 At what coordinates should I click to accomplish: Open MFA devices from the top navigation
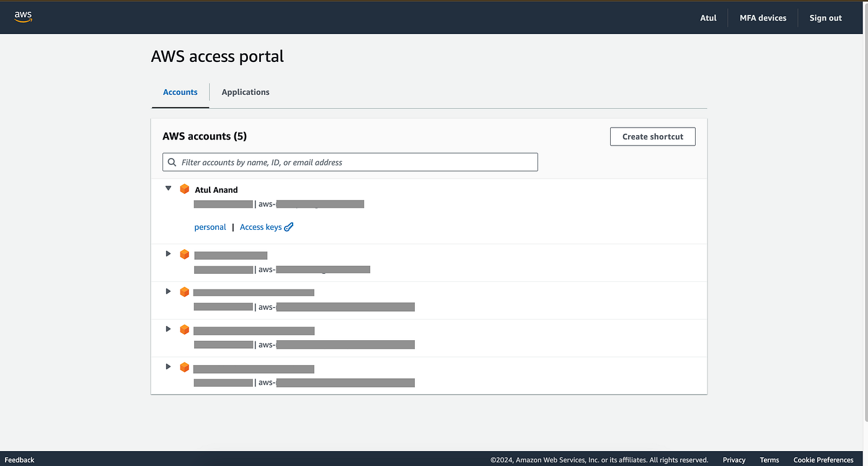pos(763,17)
